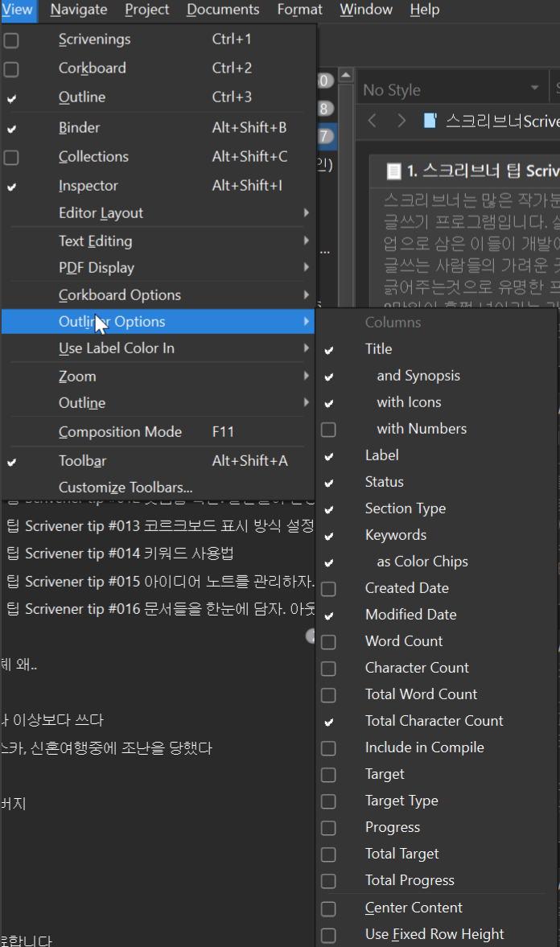Toggle the Inspector checkmark
This screenshot has width=560, height=947.
pos(11,187)
